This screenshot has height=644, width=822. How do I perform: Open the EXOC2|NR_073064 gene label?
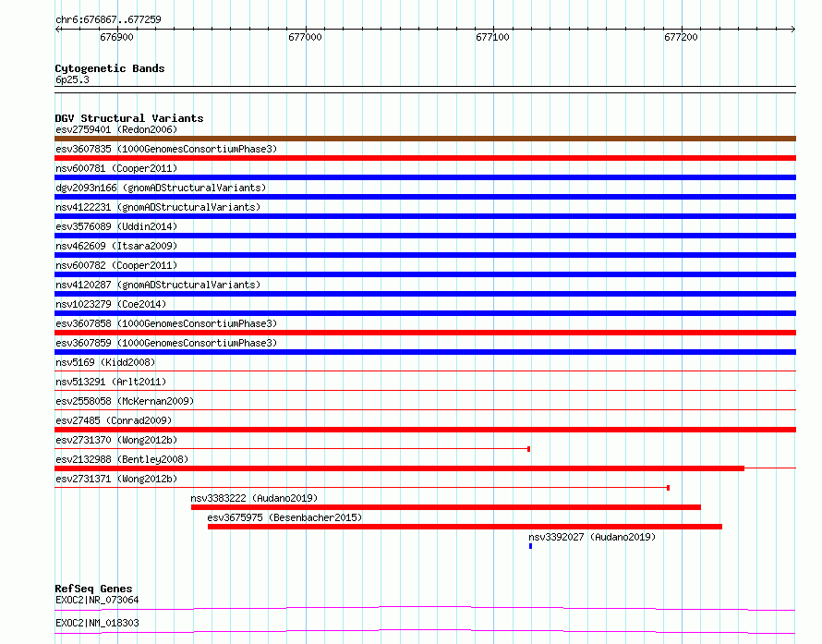point(97,600)
